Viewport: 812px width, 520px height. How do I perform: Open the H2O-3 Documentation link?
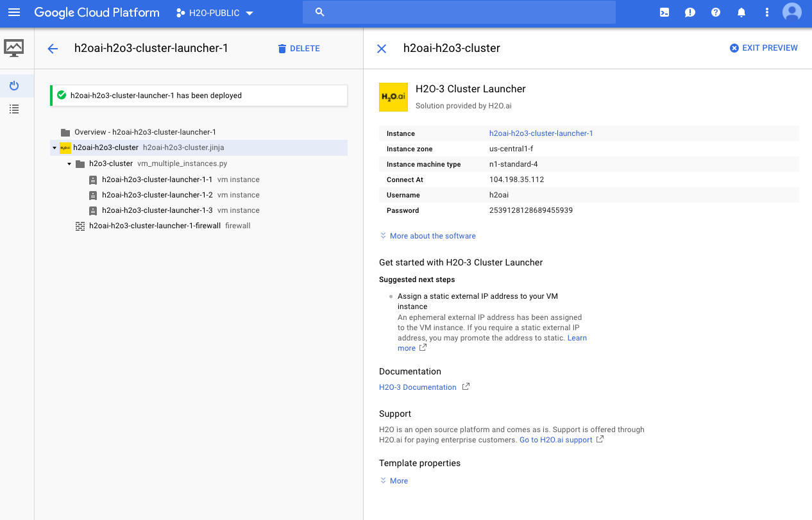pyautogui.click(x=417, y=387)
